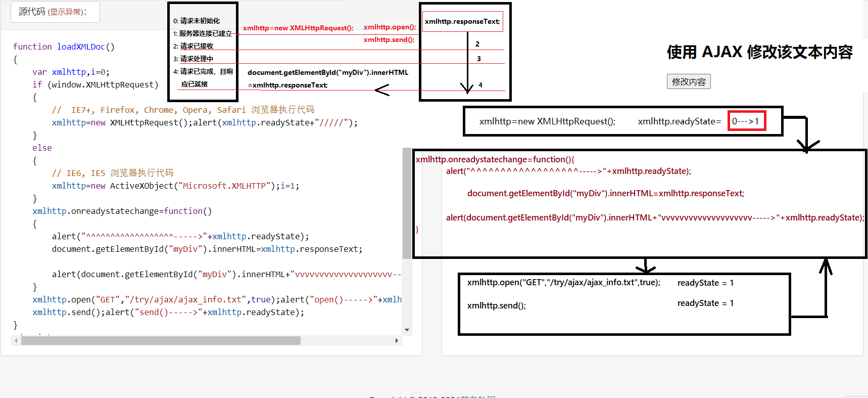Click the horizontal scrollbar thumb under the code
This screenshot has height=398, width=868.
point(161,341)
